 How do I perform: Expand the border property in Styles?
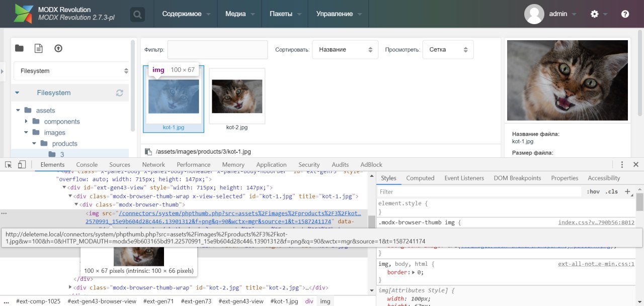[x=414, y=272]
